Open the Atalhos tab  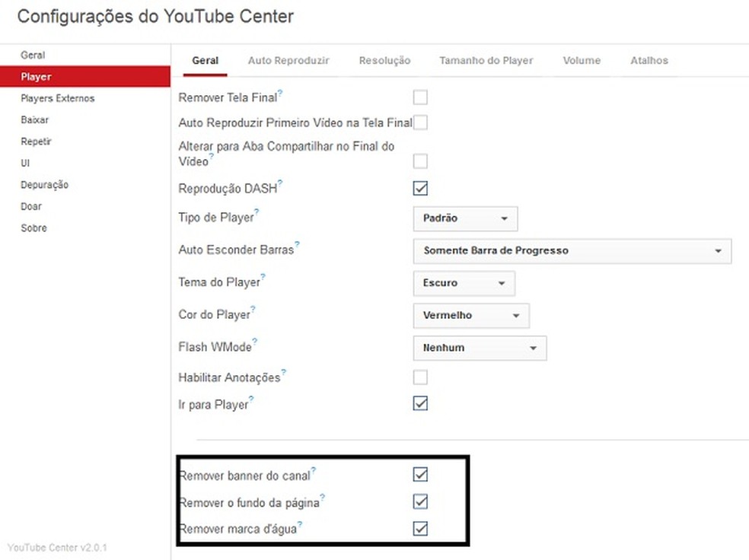click(x=649, y=61)
